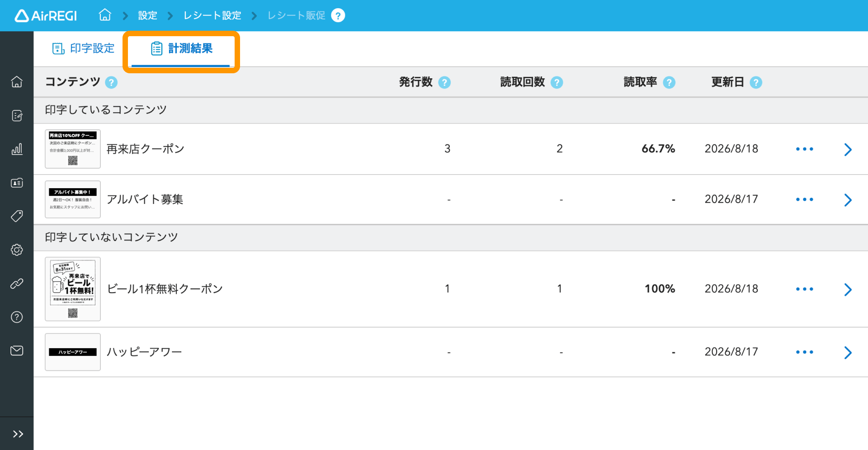Open the 設定 breadcrumb link
Viewport: 868px width, 450px height.
click(x=147, y=15)
